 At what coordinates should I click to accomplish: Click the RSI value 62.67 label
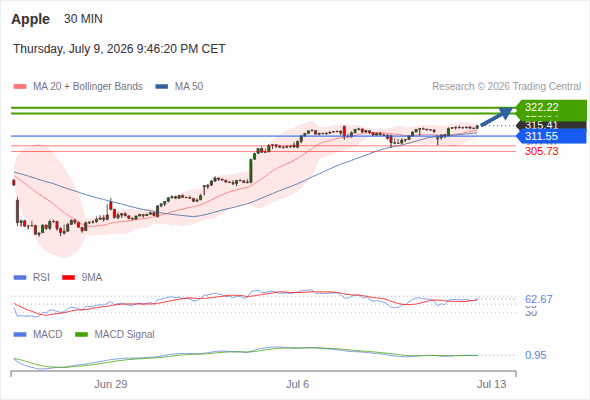538,299
